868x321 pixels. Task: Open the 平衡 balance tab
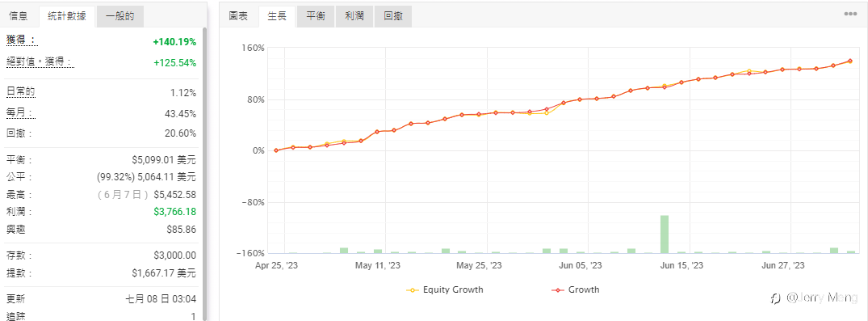click(x=316, y=16)
